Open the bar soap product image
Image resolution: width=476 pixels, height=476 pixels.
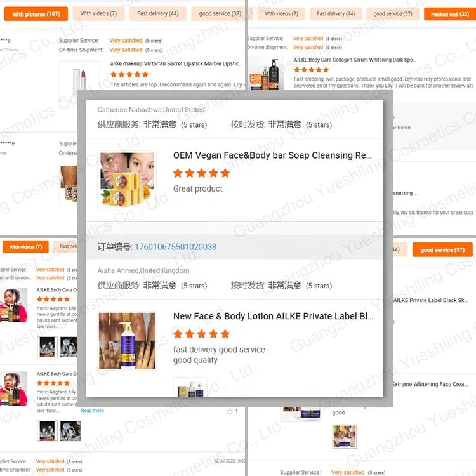point(127,180)
